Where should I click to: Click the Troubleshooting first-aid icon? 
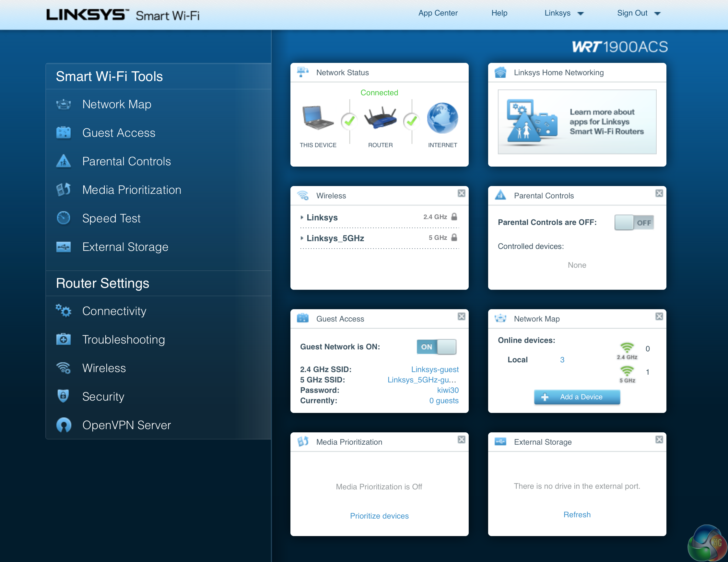[63, 339]
